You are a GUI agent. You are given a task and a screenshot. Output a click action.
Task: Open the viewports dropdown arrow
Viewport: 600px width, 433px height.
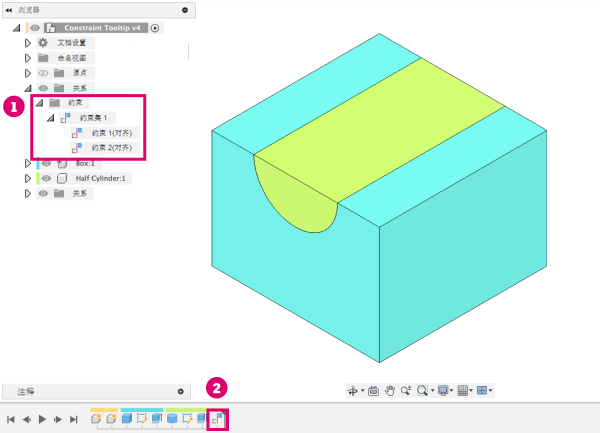(491, 391)
